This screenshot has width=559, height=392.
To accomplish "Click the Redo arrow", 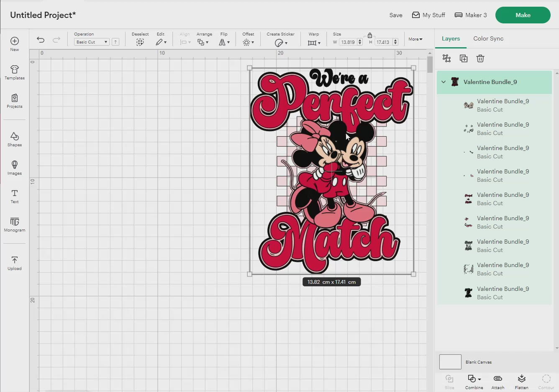I will click(x=56, y=40).
